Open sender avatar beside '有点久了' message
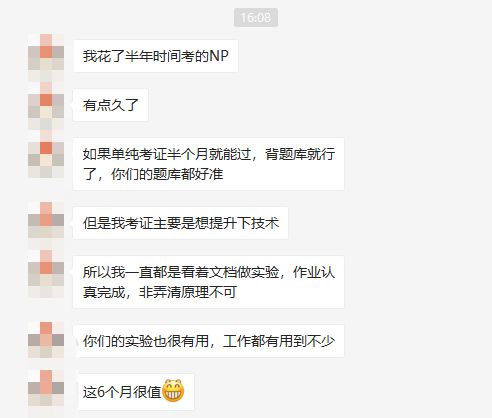 [46, 106]
